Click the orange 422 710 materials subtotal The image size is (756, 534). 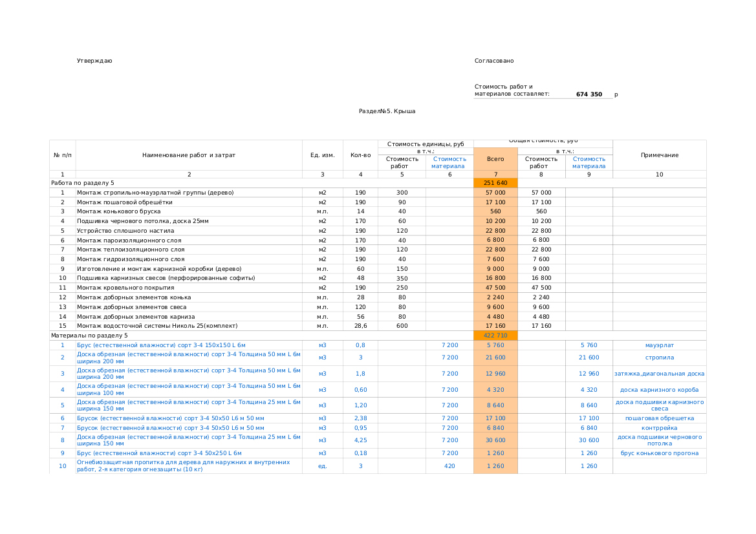pos(495,336)
